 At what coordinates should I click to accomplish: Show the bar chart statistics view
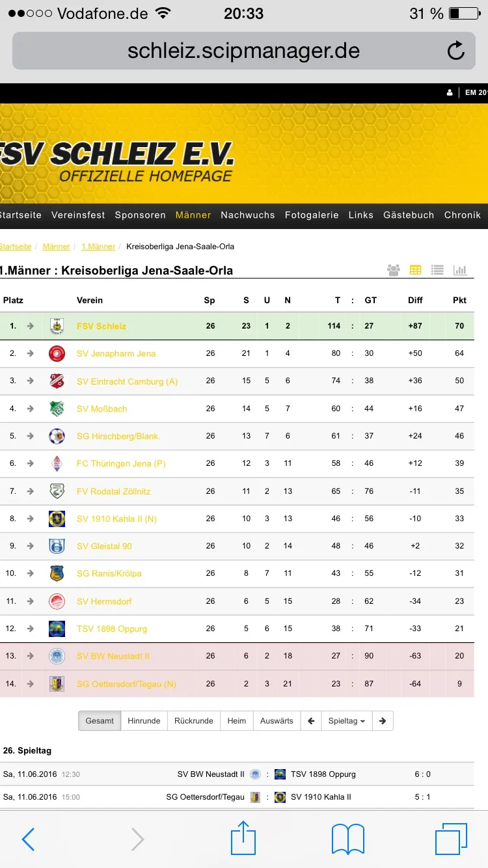pos(460,270)
